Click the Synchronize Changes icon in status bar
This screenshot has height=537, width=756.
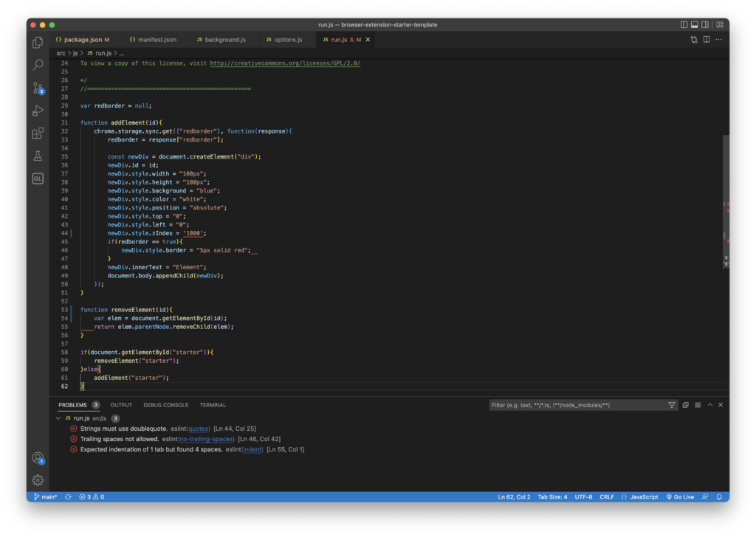pos(68,497)
